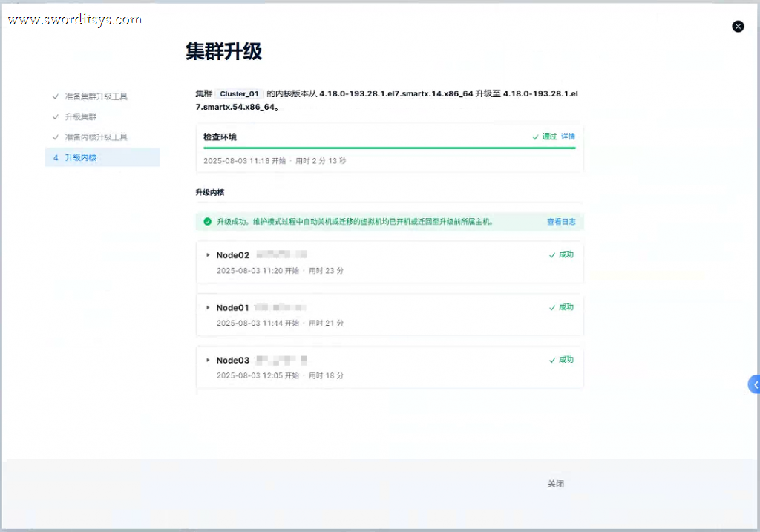
Task: Click checkmark icon beside 升级集群 step
Action: click(x=56, y=116)
